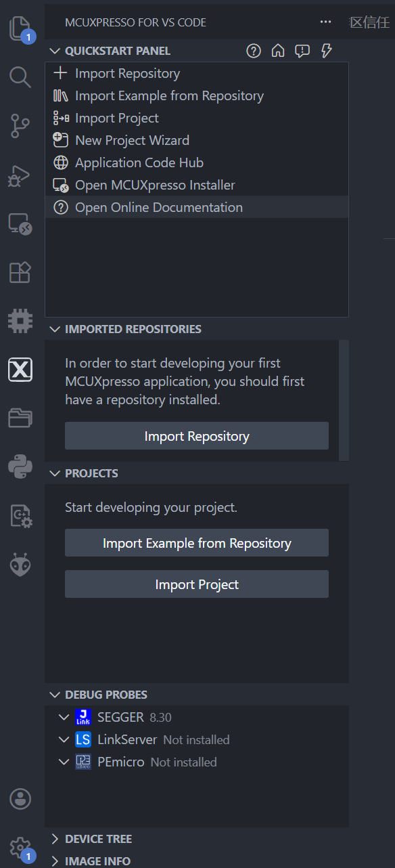
Task: Collapse the SEGGER debug probe entry
Action: point(64,717)
